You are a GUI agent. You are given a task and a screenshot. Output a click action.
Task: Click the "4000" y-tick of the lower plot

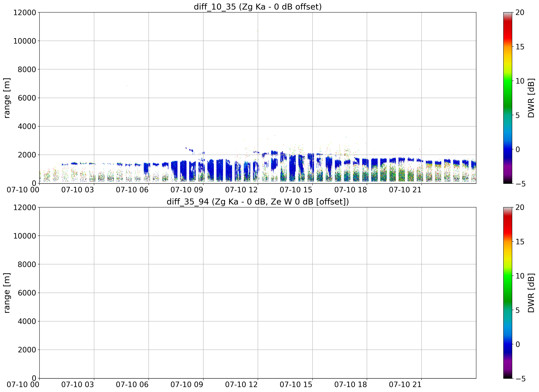(27, 321)
